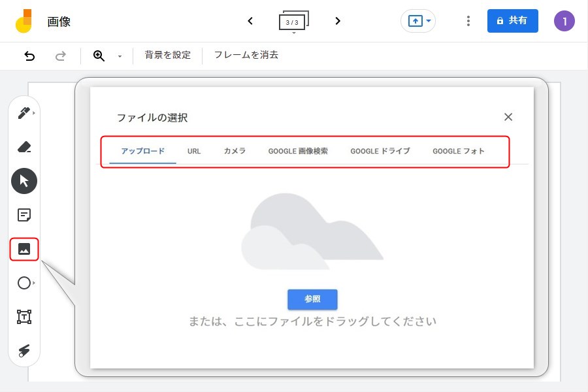Screen dimensions: 588x392
Task: Switch to the カメラ tab
Action: point(235,151)
